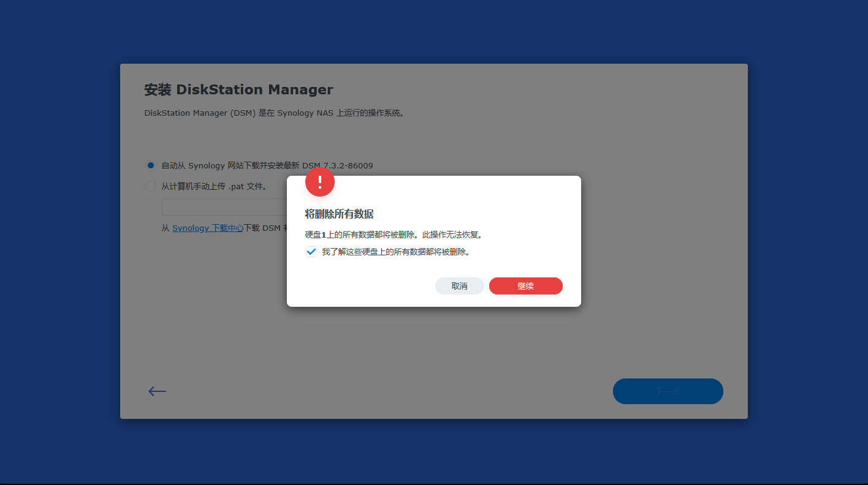The image size is (868, 485).
Task: Cancel the deletion with the 取消 button
Action: pos(460,286)
